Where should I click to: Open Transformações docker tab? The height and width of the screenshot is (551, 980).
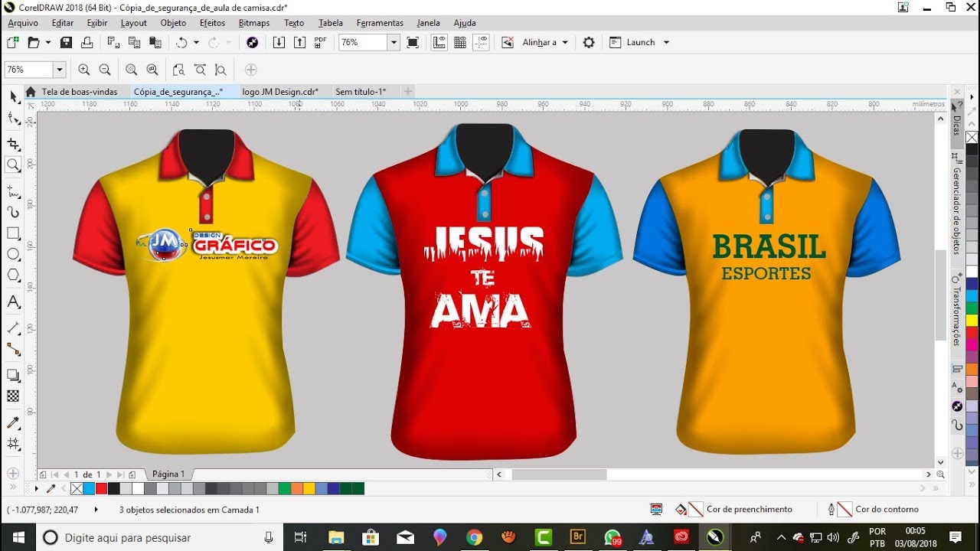click(956, 310)
